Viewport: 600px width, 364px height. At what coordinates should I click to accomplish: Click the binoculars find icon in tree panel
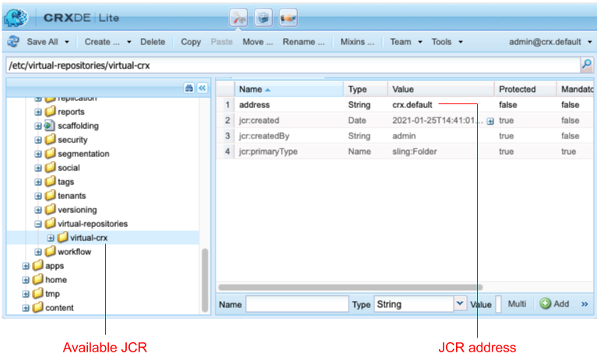(x=188, y=89)
